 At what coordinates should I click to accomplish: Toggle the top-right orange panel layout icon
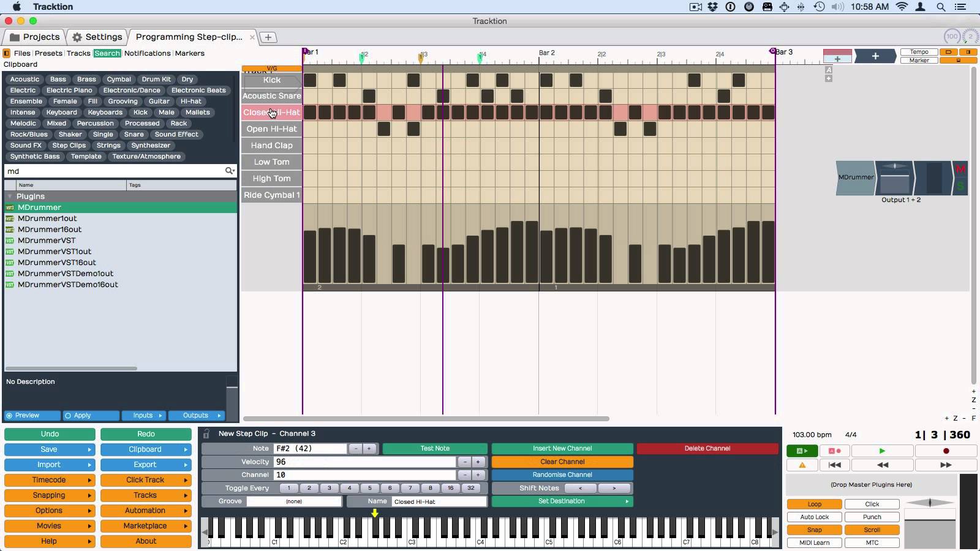point(968,52)
